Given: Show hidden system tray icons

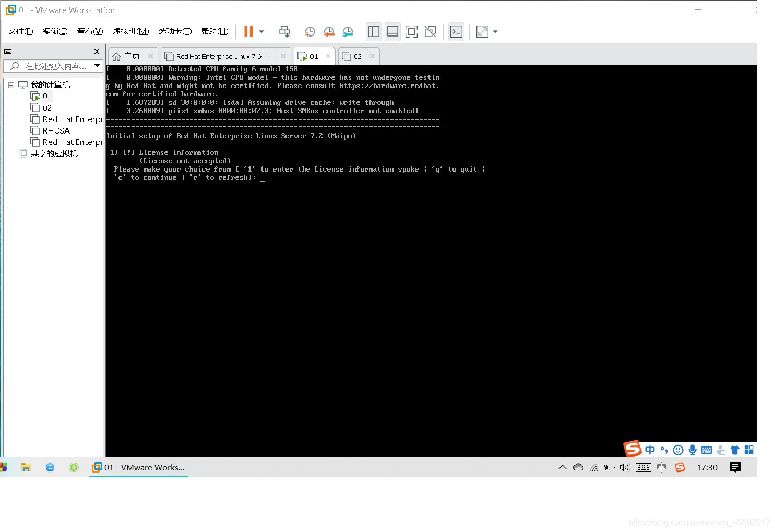Looking at the screenshot, I should click(562, 467).
